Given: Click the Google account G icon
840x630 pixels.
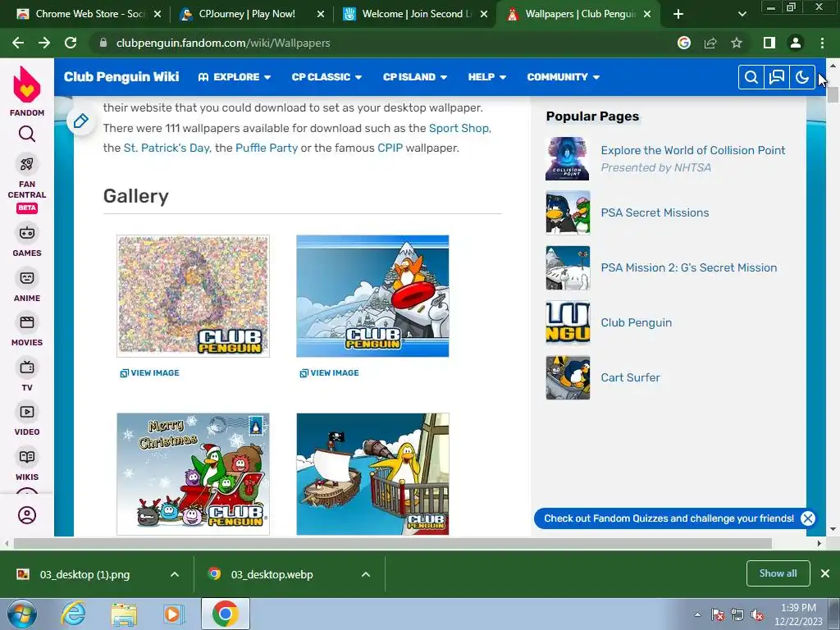Looking at the screenshot, I should 684,43.
